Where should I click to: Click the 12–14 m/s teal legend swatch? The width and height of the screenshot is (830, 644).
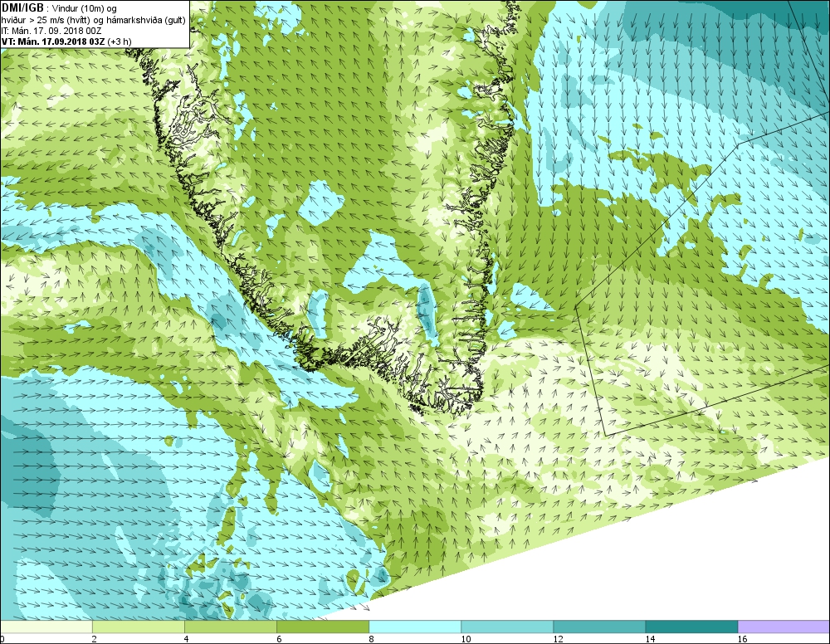pyautogui.click(x=599, y=627)
